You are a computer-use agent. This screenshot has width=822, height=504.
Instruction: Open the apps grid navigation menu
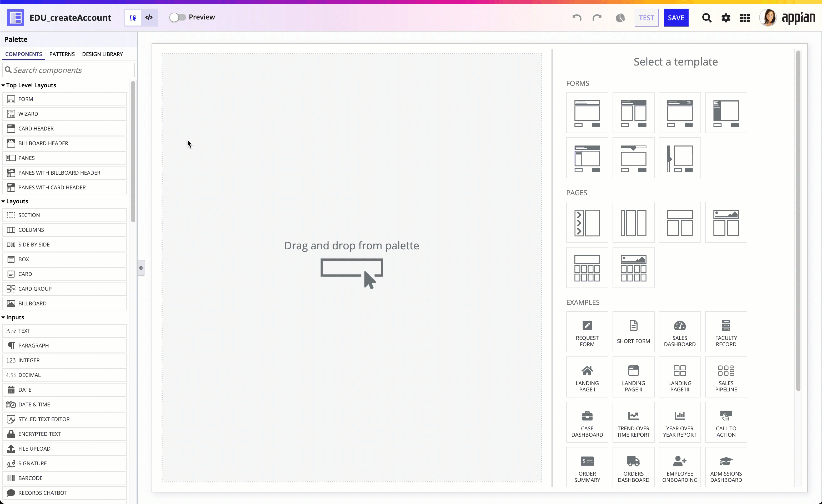(745, 18)
